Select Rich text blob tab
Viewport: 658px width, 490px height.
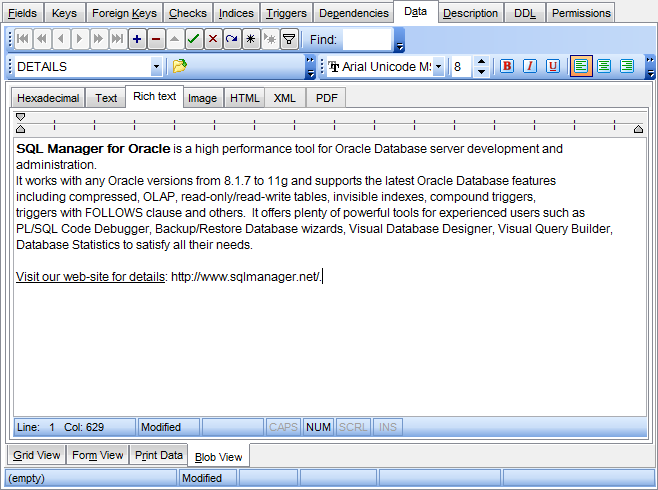154,96
